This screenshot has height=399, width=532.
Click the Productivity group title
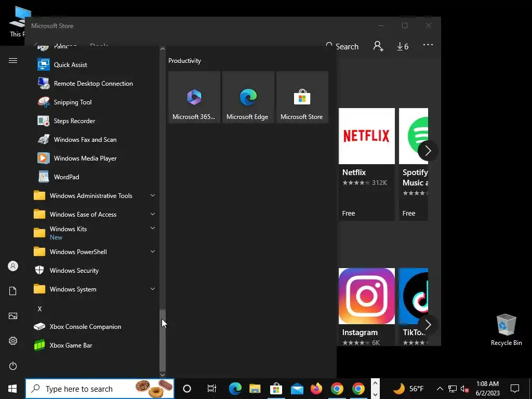pos(184,61)
